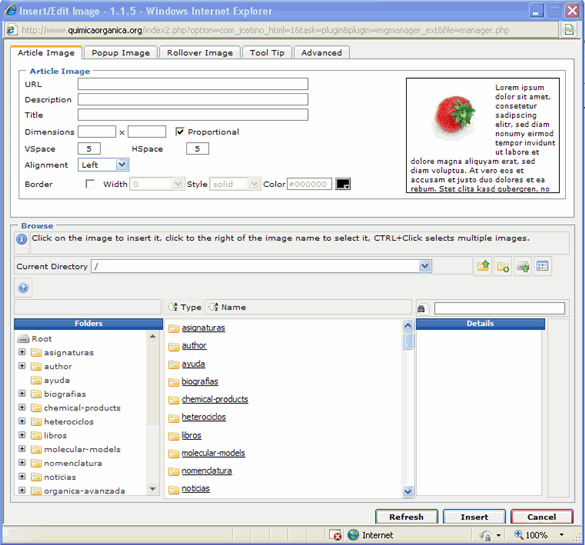Click file list scroll down arrow

pos(408,492)
